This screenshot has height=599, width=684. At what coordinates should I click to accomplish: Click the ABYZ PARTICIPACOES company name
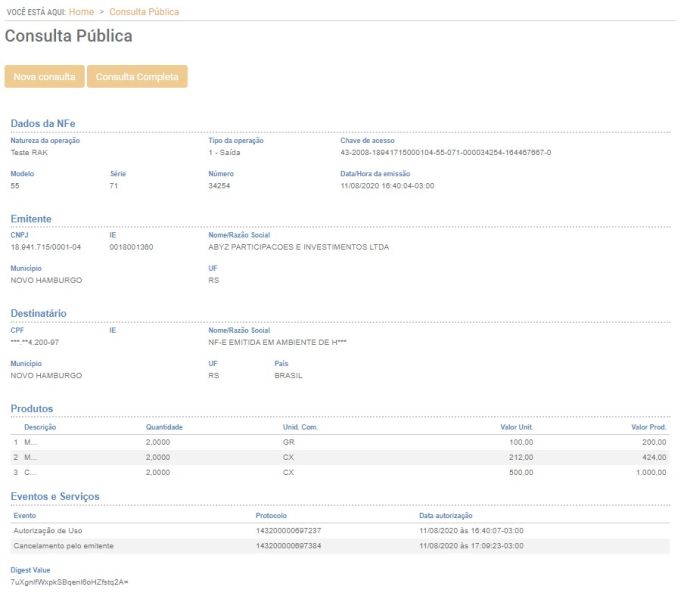tap(298, 247)
